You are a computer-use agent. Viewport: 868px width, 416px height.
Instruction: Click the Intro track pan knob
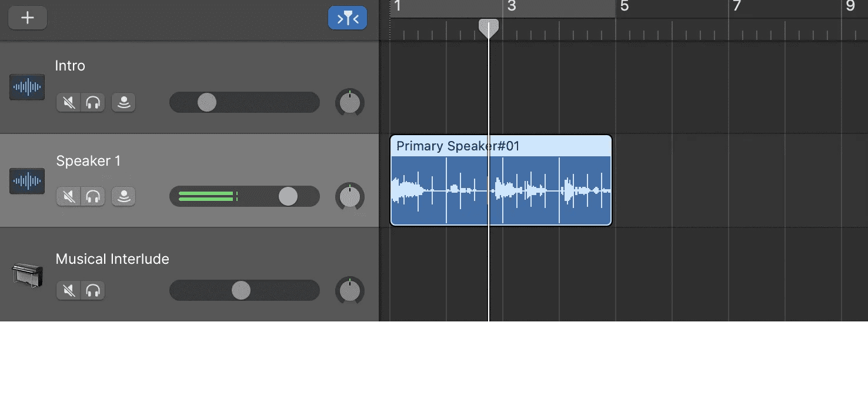tap(350, 103)
